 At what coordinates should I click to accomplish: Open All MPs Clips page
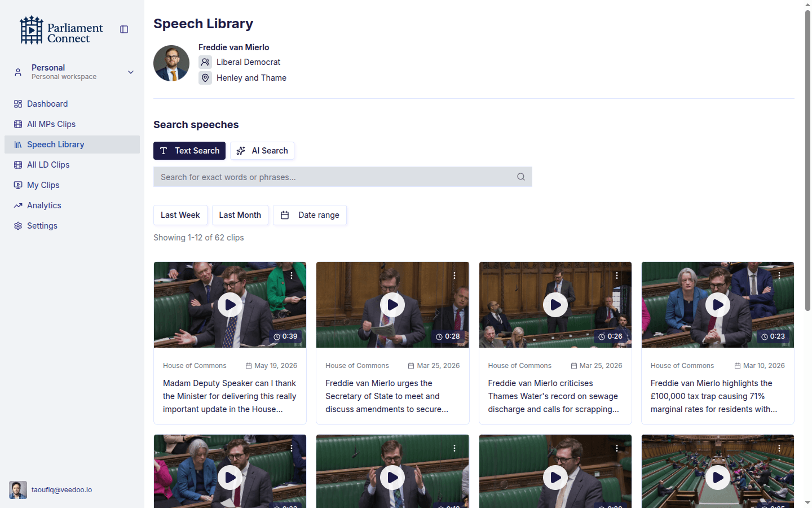72,124
